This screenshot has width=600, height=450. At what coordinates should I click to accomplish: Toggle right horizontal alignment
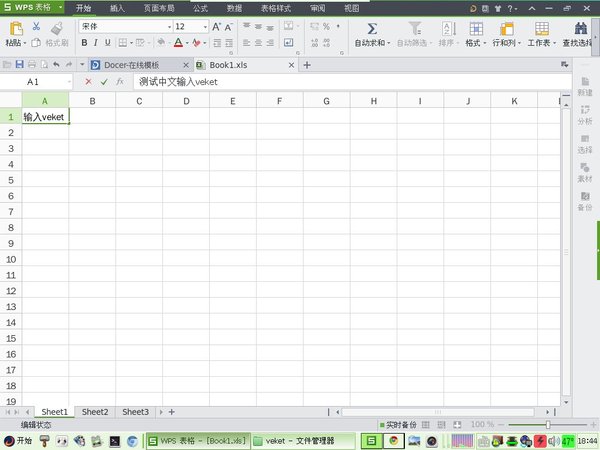270,42
